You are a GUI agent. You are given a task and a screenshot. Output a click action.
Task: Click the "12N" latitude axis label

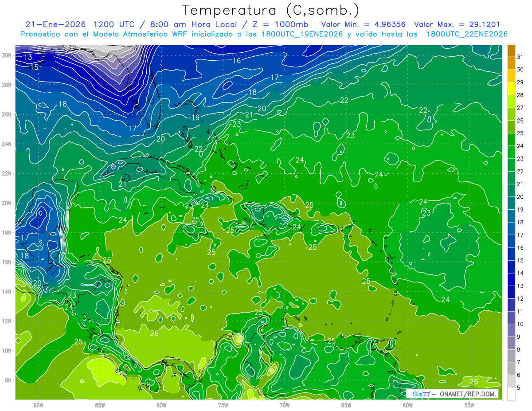point(7,321)
